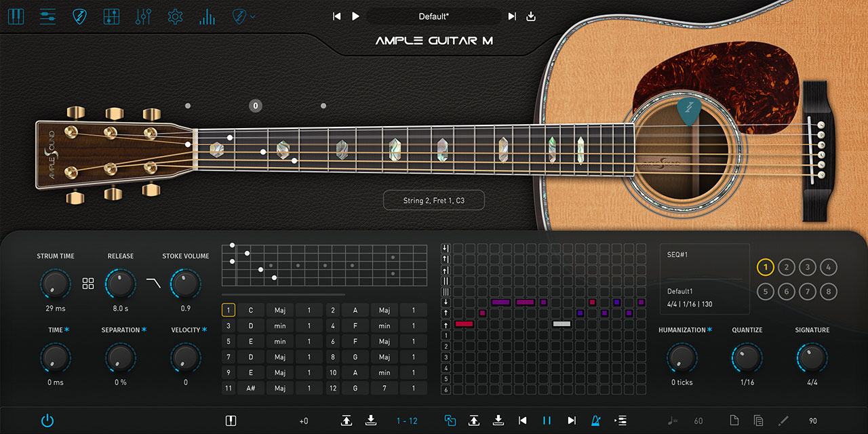The image size is (868, 434).
Task: Open root note C dropdown for chord 1
Action: [250, 310]
